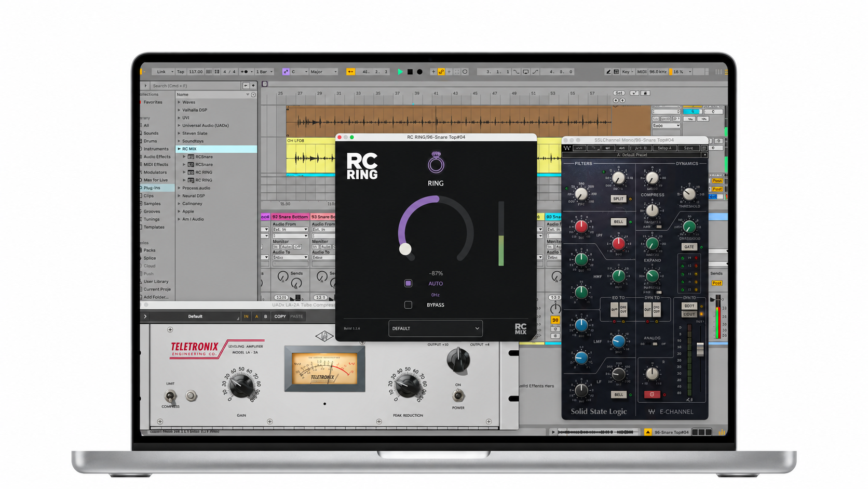The image size is (868, 489).
Task: Click the UA logo on the LA-2A
Action: point(324,336)
